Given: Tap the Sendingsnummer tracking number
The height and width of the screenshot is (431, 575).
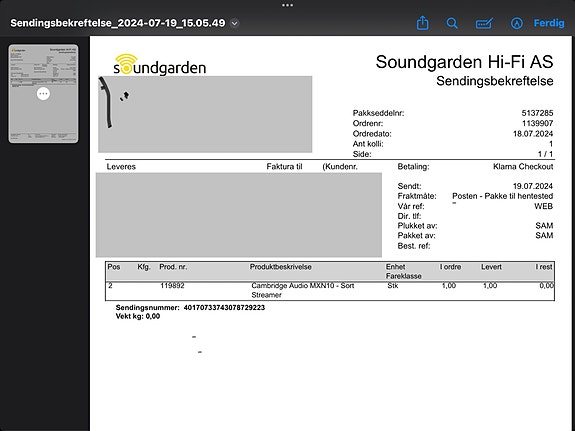Looking at the screenshot, I should (x=224, y=307).
